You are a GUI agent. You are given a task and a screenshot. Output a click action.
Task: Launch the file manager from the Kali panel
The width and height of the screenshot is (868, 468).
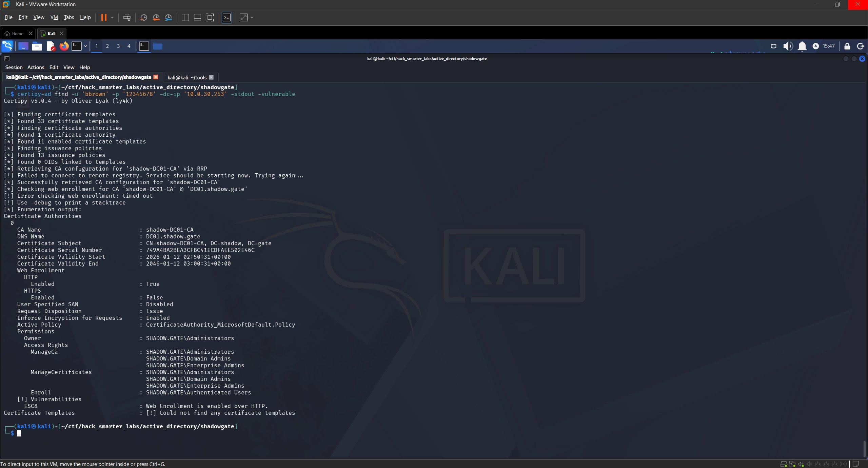[37, 46]
